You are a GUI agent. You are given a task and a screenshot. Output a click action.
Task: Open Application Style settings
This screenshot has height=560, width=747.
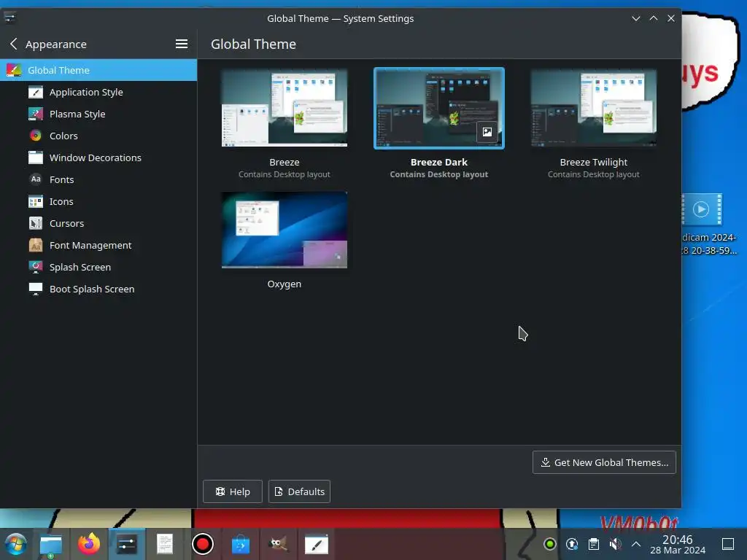(98, 92)
